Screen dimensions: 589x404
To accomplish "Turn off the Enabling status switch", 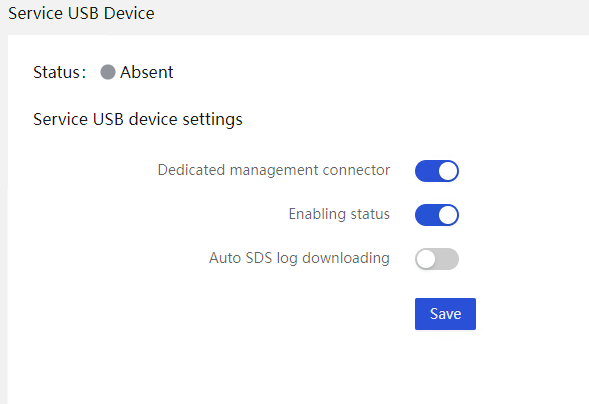I will (436, 215).
